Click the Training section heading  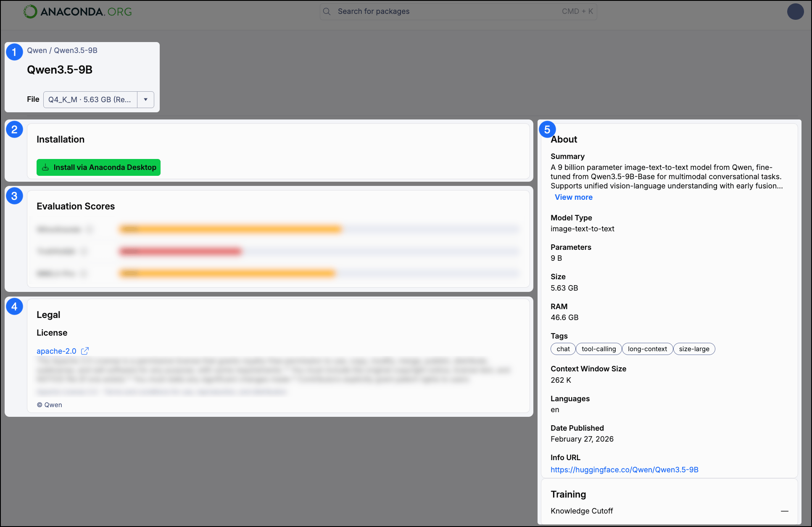click(568, 495)
